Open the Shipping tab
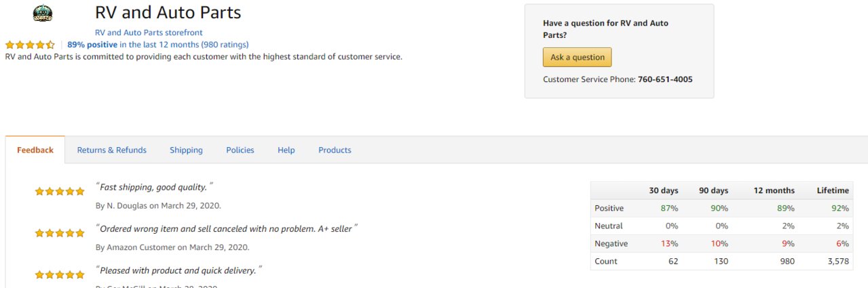This screenshot has height=288, width=868. pyautogui.click(x=186, y=150)
